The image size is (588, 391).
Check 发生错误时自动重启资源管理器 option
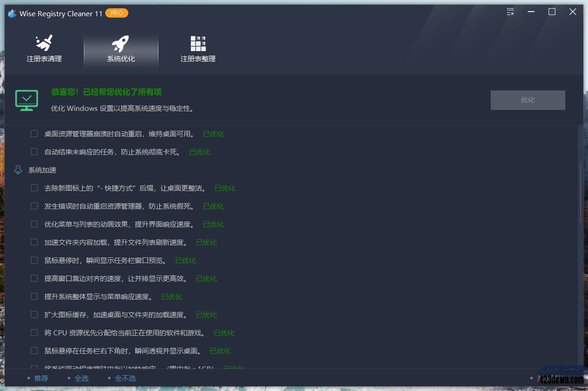click(34, 206)
